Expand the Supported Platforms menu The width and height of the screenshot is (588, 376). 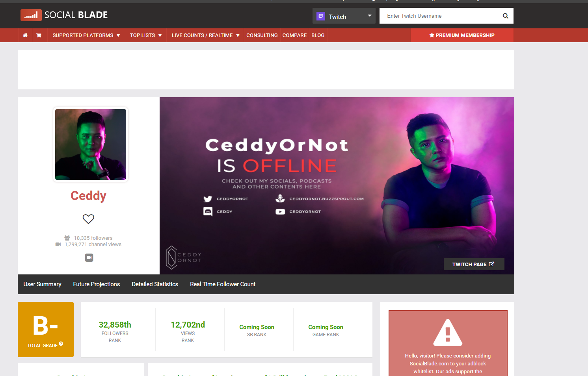tap(86, 35)
